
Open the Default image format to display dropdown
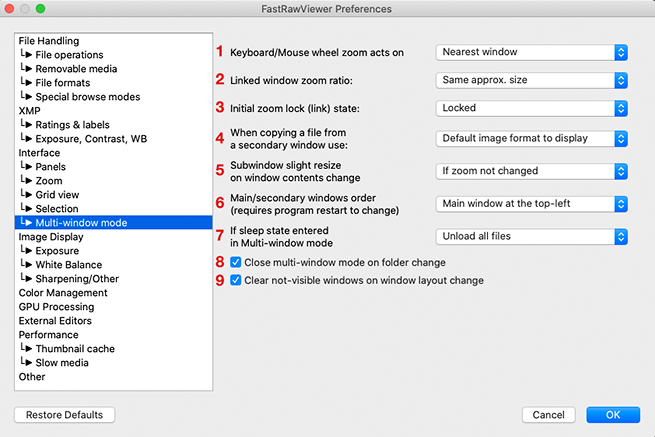532,138
